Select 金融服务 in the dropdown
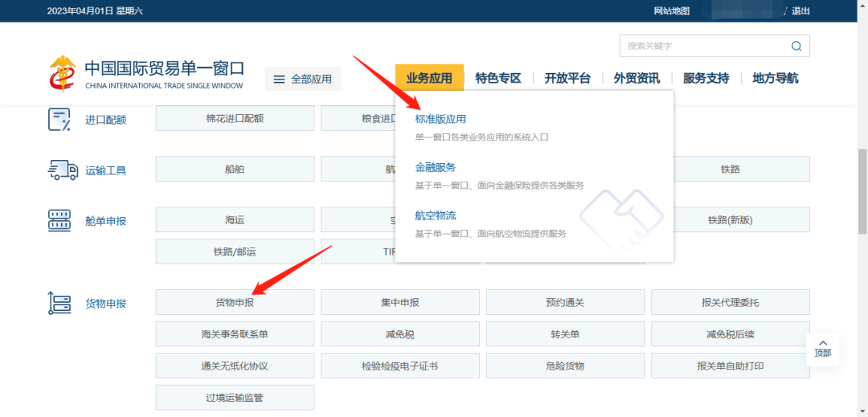Image resolution: width=868 pixels, height=417 pixels. [436, 167]
